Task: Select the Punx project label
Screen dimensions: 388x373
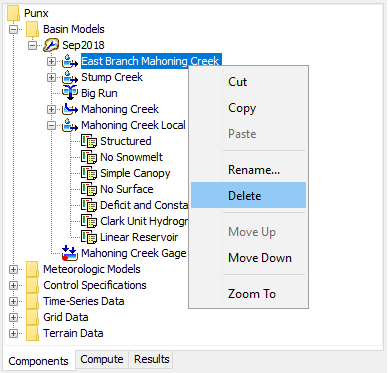Action: (36, 13)
